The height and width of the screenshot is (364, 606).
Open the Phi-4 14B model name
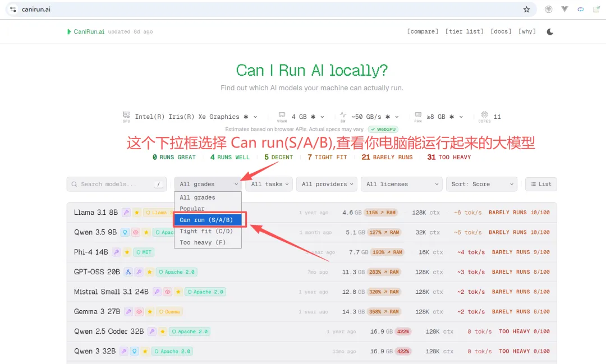point(91,252)
